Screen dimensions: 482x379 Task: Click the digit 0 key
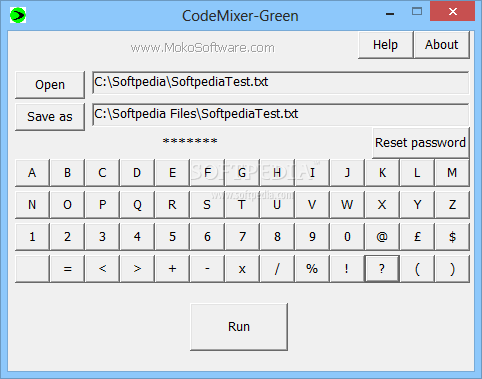coord(347,237)
